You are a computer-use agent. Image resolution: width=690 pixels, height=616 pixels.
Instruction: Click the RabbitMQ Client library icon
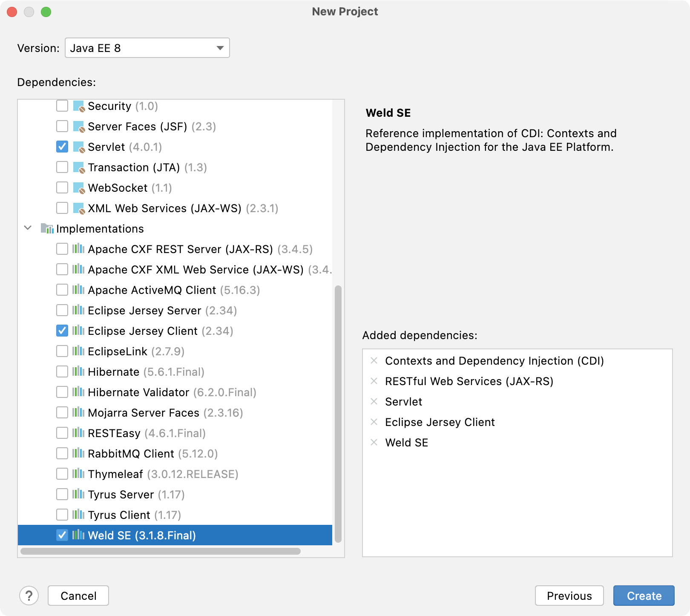pos(78,453)
